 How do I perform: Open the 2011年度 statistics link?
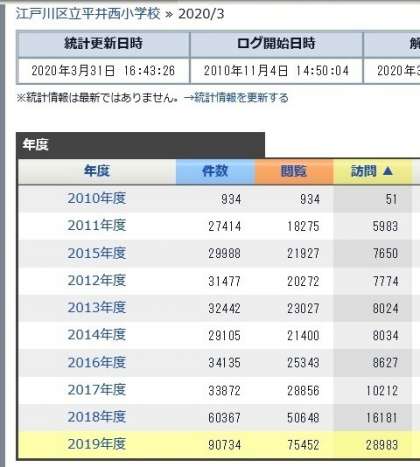(97, 226)
